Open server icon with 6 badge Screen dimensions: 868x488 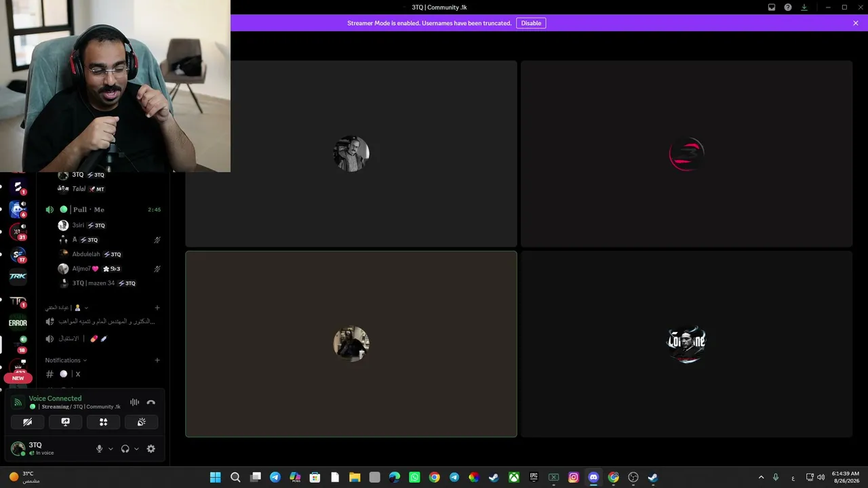pyautogui.click(x=18, y=209)
